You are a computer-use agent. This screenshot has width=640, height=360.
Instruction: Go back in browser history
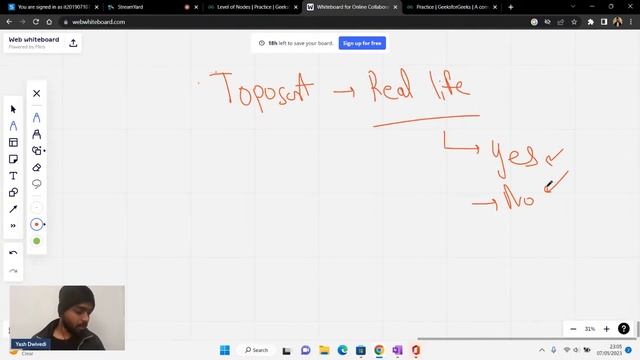click(9, 22)
